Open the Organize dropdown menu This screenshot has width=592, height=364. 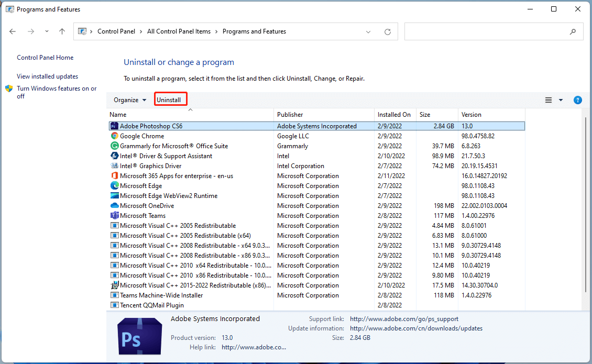point(130,100)
